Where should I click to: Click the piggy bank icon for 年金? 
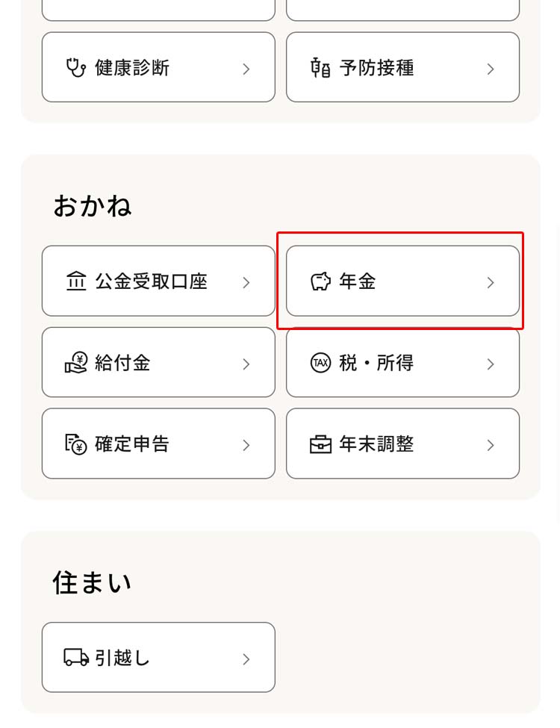click(x=320, y=281)
